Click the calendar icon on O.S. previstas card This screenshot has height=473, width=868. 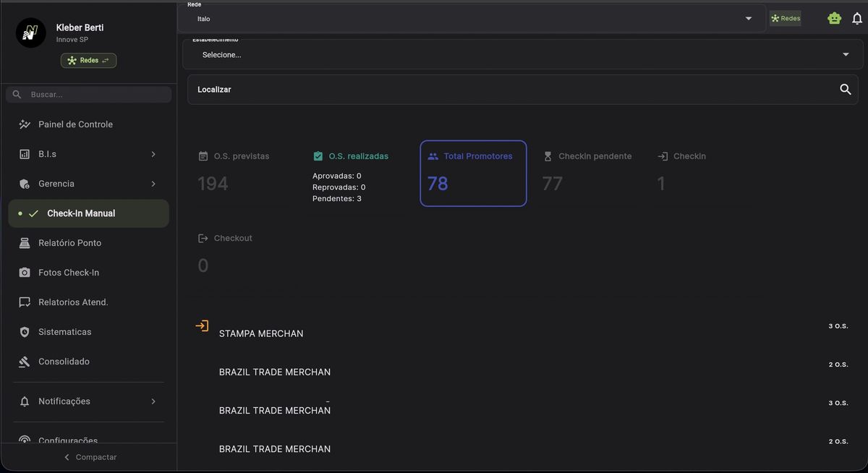pos(202,155)
